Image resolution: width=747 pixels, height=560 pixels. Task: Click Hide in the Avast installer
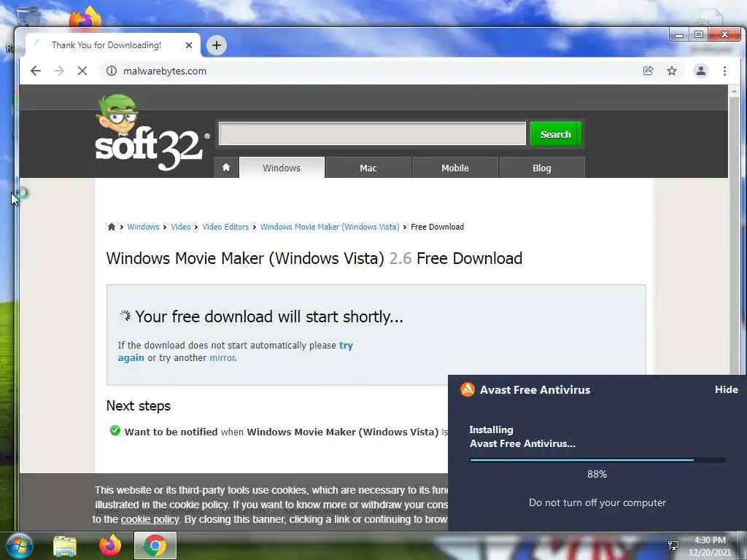[x=726, y=389]
